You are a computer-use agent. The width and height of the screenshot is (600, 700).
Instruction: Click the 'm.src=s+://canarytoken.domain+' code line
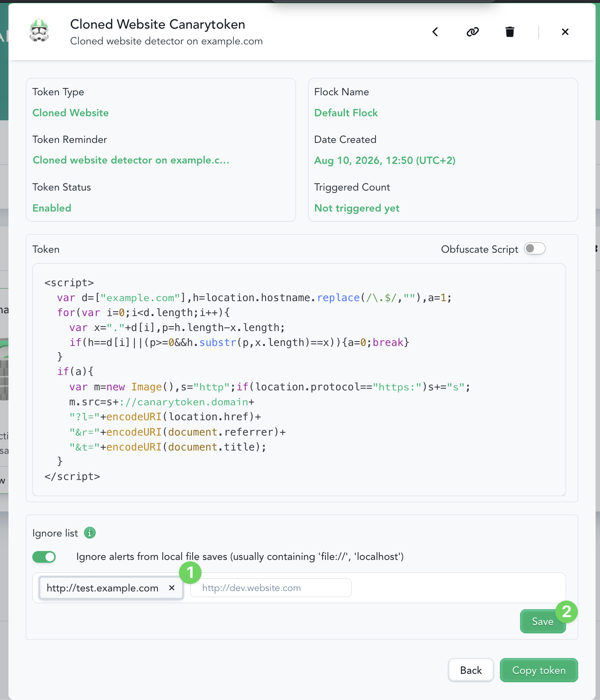point(162,402)
